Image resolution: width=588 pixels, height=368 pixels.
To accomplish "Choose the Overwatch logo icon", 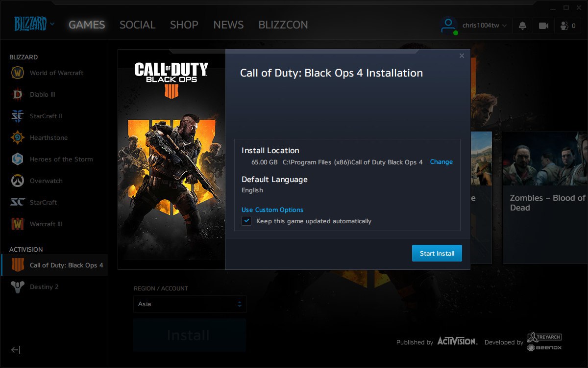I will click(x=17, y=181).
